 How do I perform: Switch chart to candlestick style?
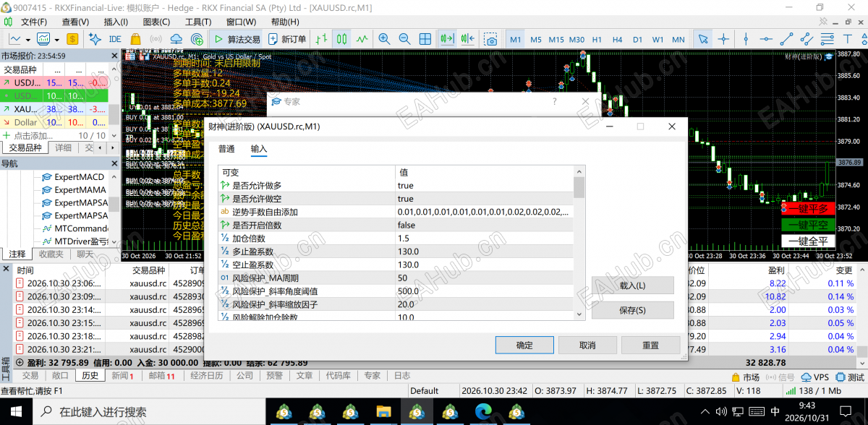(341, 39)
